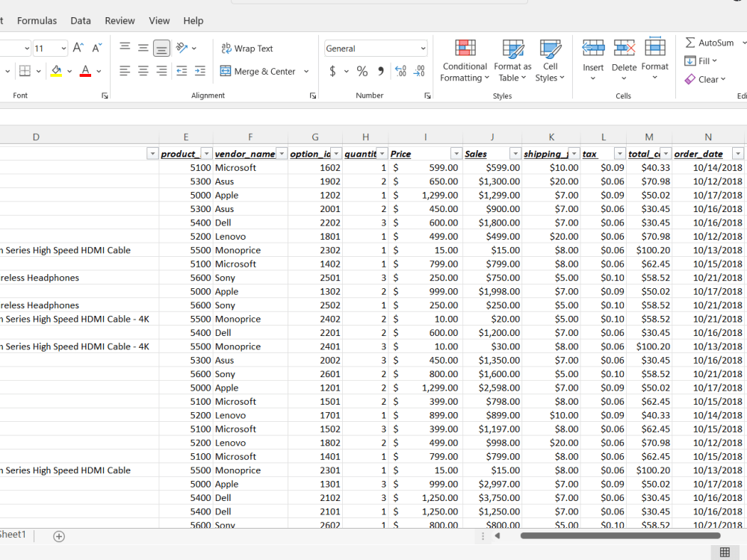Click the Clear button

(705, 80)
